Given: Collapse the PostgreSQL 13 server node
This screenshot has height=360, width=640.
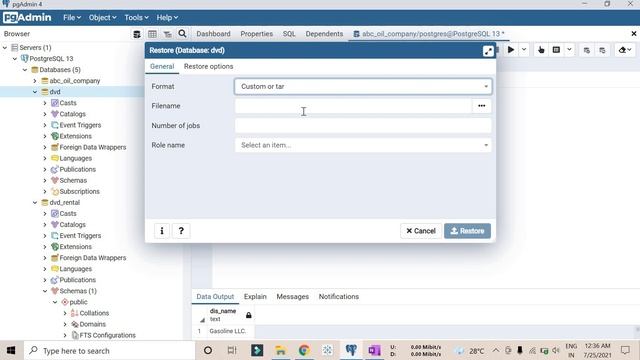Looking at the screenshot, I should pos(15,59).
